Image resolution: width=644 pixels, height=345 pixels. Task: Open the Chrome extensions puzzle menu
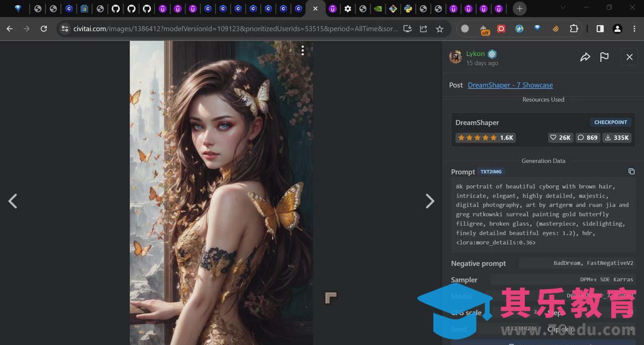[574, 29]
